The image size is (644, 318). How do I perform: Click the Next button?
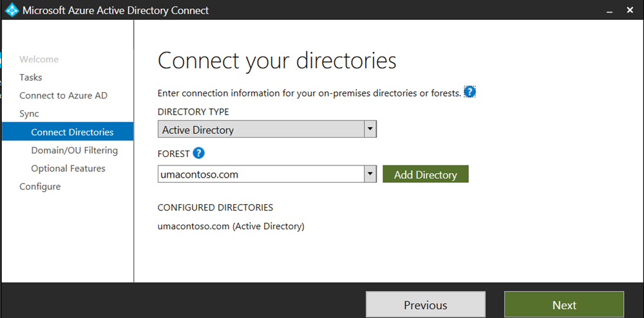564,305
